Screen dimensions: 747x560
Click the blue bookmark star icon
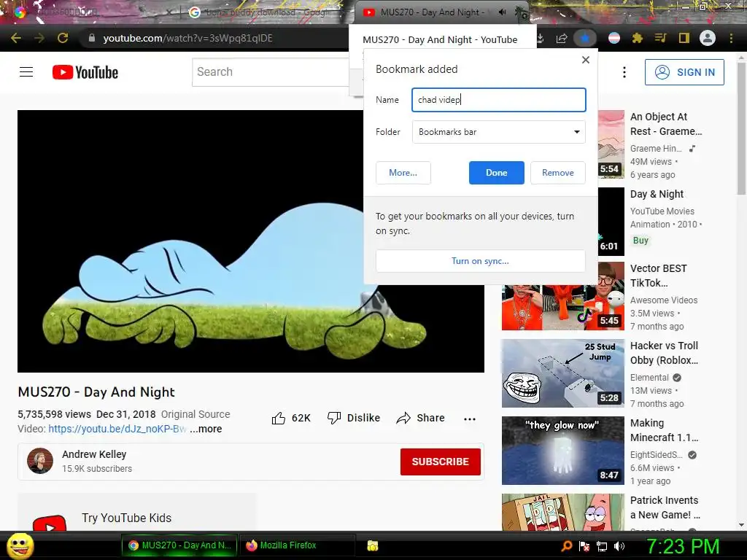point(585,38)
